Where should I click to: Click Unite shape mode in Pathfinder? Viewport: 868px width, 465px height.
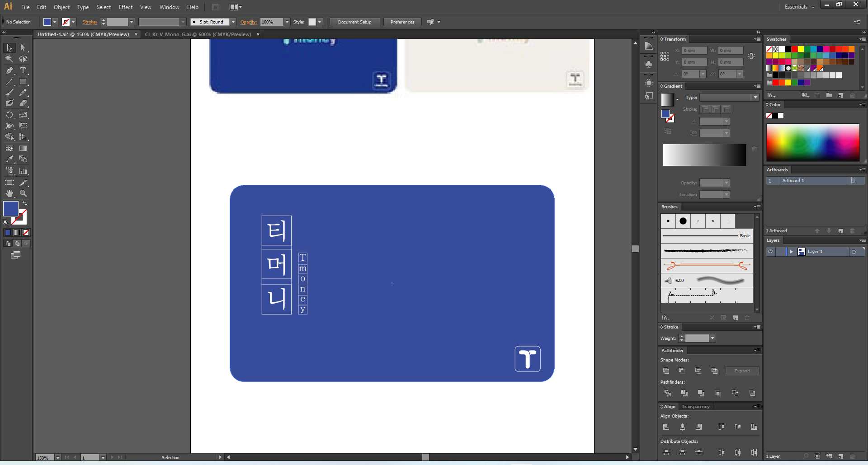pyautogui.click(x=666, y=371)
